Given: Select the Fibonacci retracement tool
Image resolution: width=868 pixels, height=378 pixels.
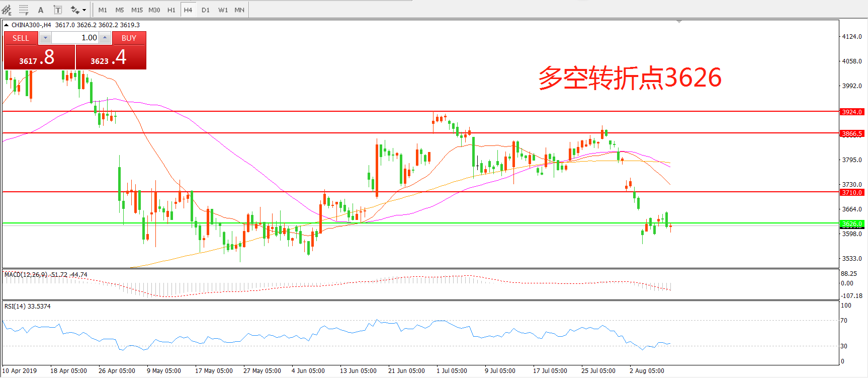Looking at the screenshot, I should pyautogui.click(x=24, y=10).
